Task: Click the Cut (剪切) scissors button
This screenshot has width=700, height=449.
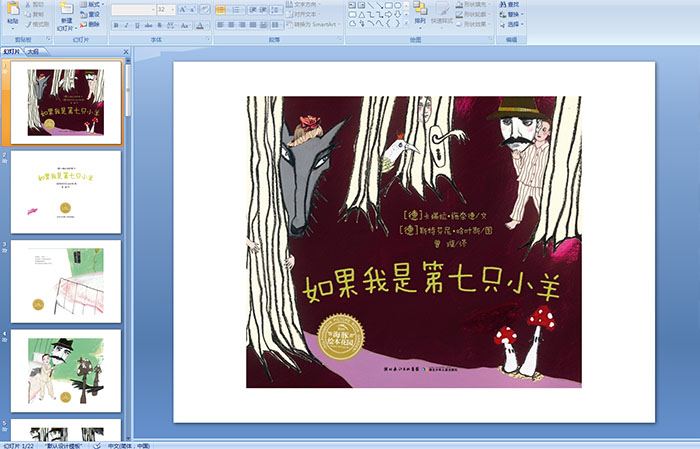Action: pos(34,4)
